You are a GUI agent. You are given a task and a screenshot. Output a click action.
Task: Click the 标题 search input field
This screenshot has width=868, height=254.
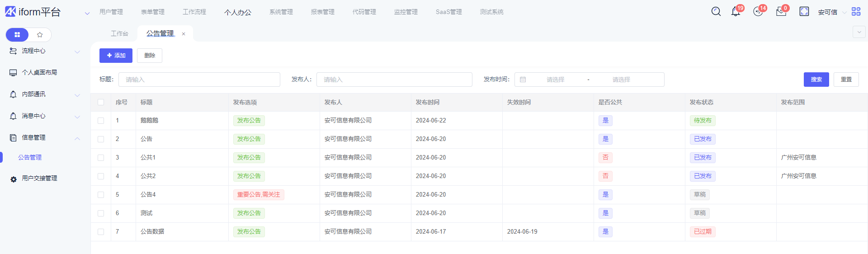tap(199, 80)
